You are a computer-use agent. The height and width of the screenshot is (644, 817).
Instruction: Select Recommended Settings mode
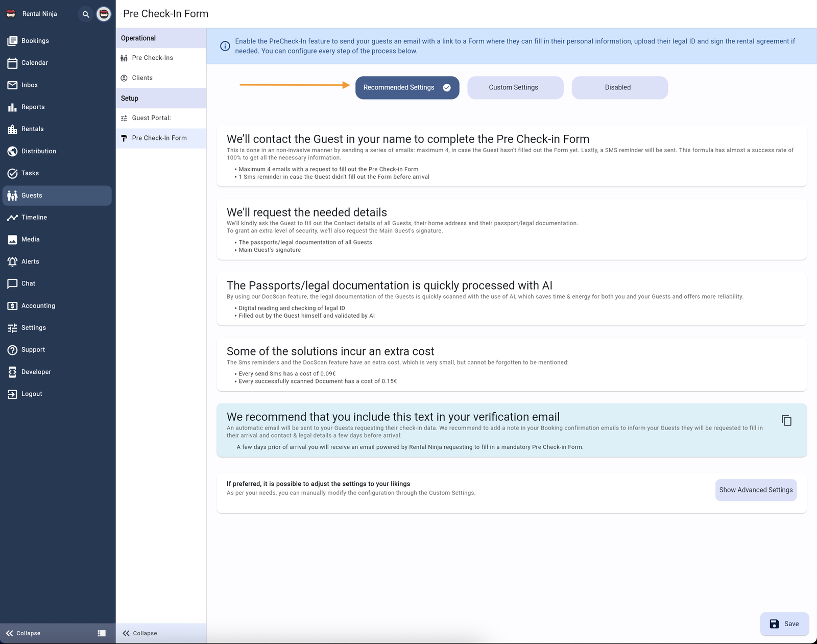pyautogui.click(x=407, y=87)
